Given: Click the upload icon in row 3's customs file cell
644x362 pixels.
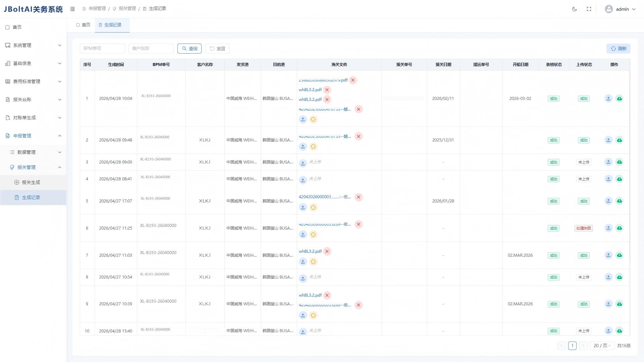Looking at the screenshot, I should [x=303, y=163].
